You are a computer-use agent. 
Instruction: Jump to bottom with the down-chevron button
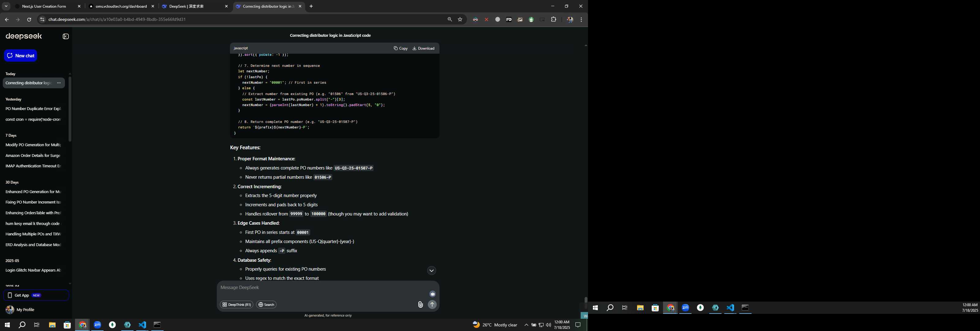(x=432, y=271)
